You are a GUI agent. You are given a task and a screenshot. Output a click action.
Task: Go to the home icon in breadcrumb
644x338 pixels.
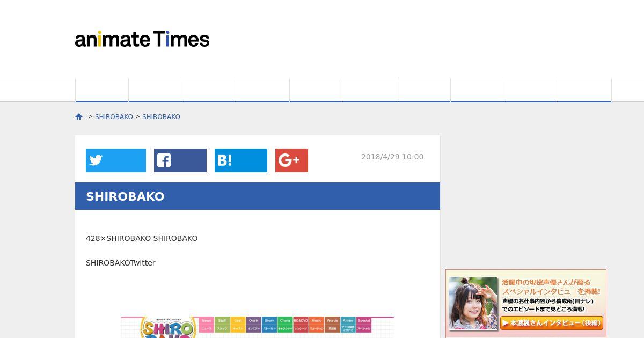point(79,116)
